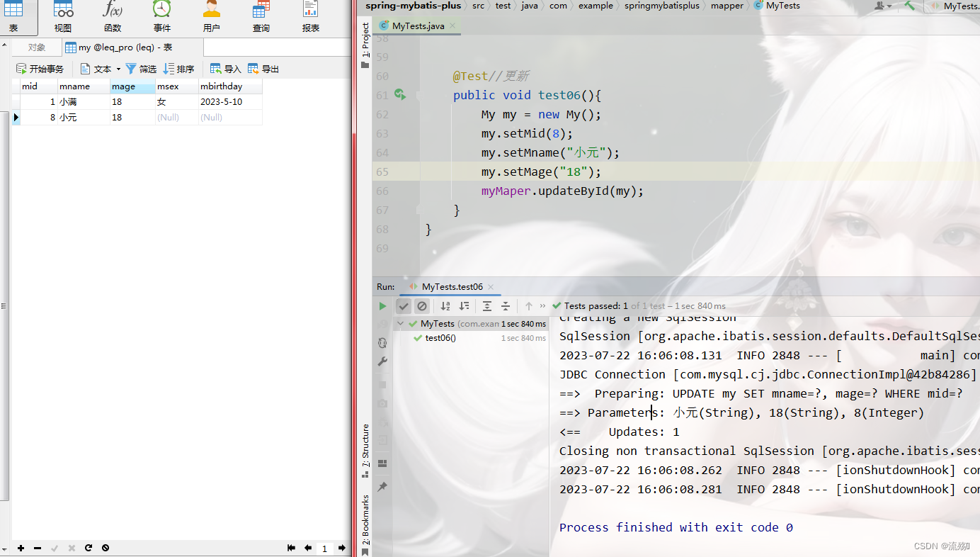Open the 查询 (Query) tool icon

tap(261, 18)
